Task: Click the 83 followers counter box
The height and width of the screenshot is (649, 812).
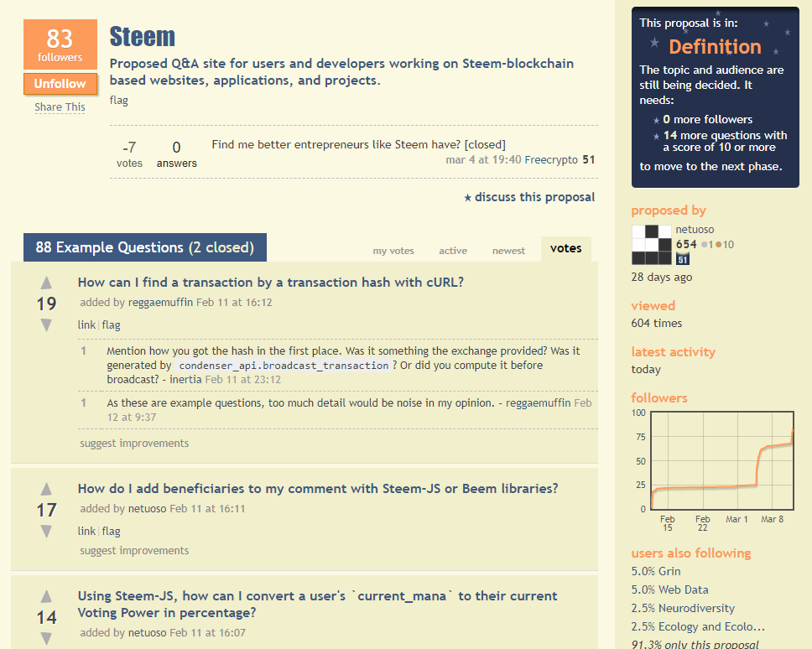Action: [x=60, y=44]
